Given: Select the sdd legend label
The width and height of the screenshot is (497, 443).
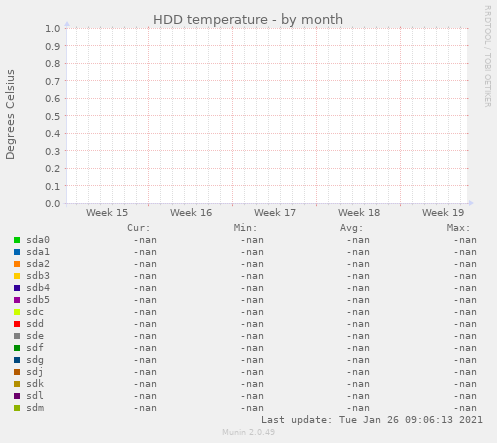Looking at the screenshot, I should click(x=35, y=324).
